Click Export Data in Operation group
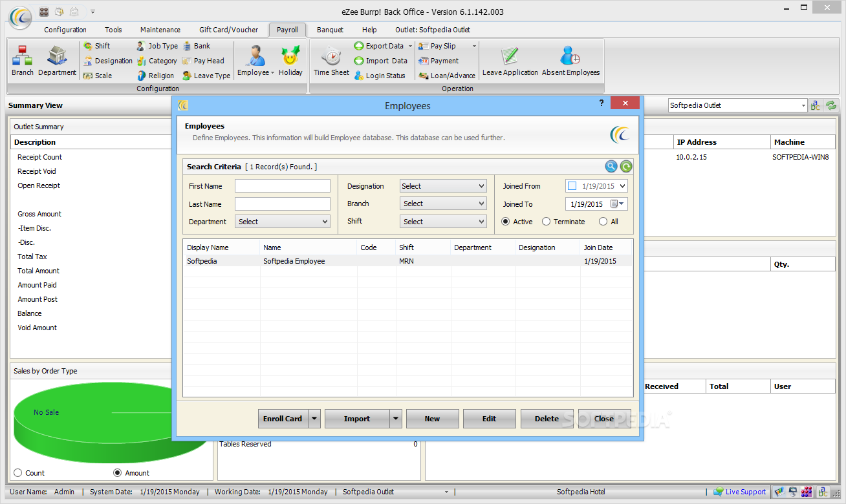 [x=384, y=46]
